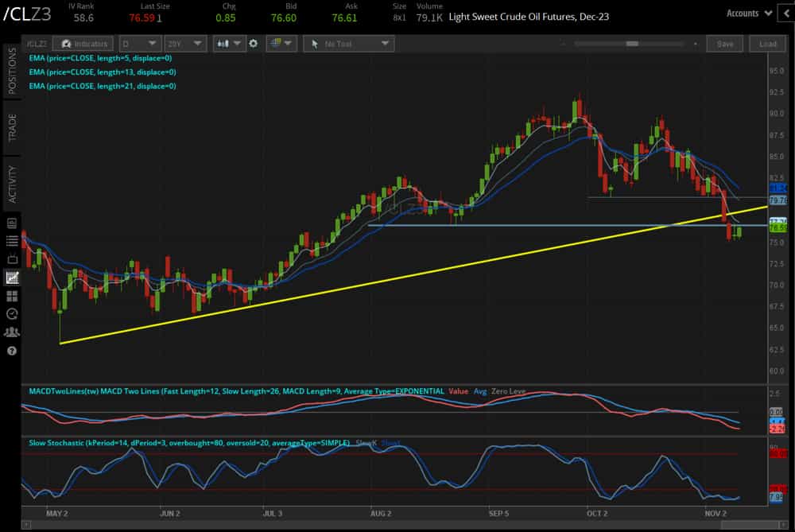The height and width of the screenshot is (532, 795).
Task: Click the JUL 3 date axis label
Action: tap(272, 513)
